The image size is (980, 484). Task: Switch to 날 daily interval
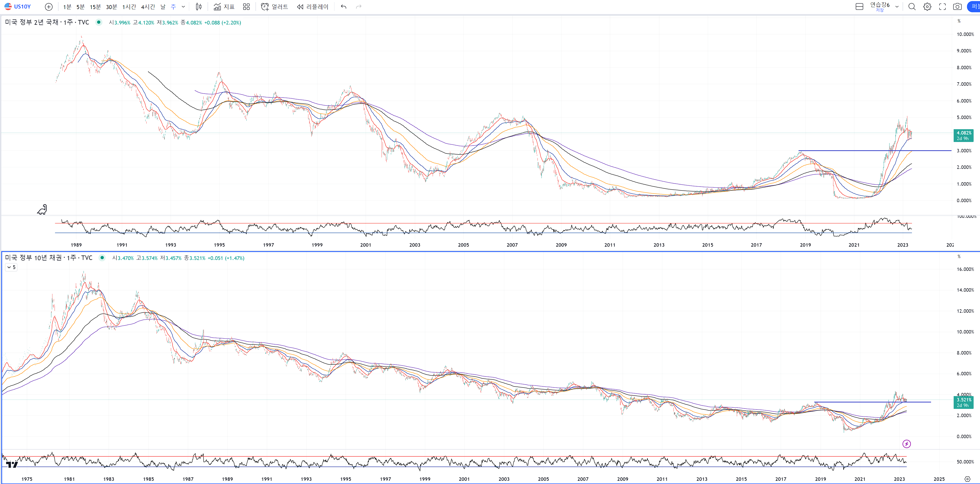163,6
